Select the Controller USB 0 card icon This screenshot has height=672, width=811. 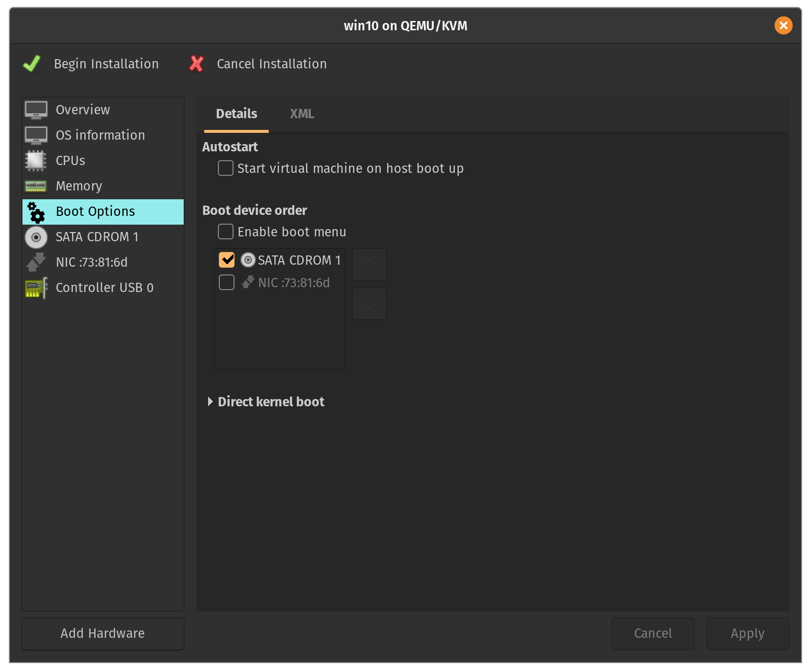point(36,288)
